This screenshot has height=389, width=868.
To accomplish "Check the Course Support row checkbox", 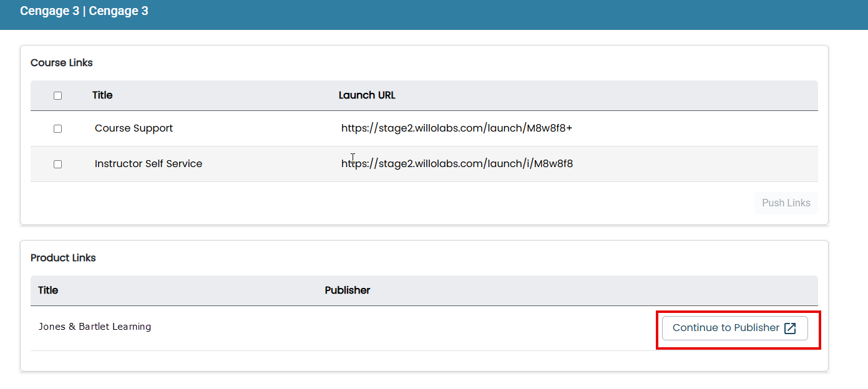I will [x=58, y=128].
